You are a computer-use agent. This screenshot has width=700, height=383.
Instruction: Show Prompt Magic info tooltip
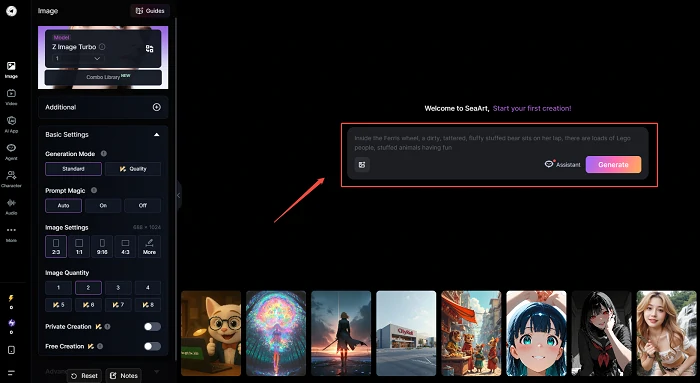(x=94, y=190)
